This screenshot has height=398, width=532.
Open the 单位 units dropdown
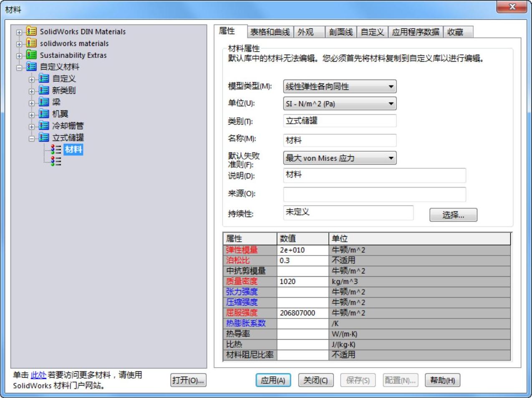point(340,104)
